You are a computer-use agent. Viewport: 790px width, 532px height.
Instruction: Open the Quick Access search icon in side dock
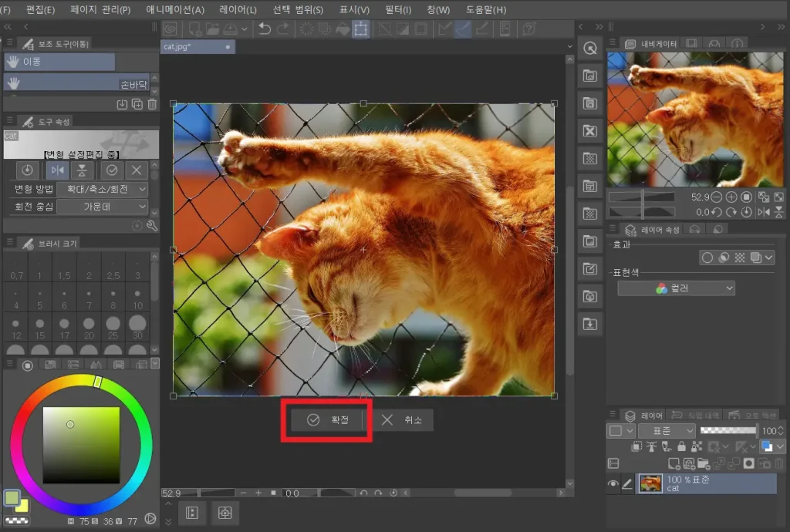pyautogui.click(x=590, y=49)
